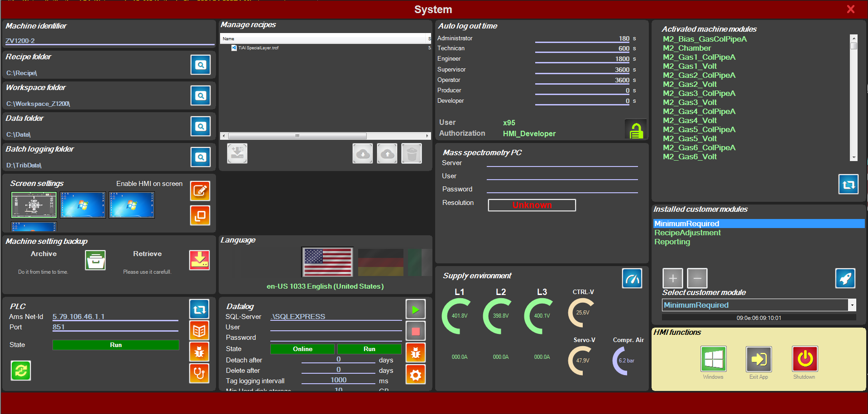The height and width of the screenshot is (414, 868).
Task: Click the Supply environment gauge icon
Action: click(632, 279)
